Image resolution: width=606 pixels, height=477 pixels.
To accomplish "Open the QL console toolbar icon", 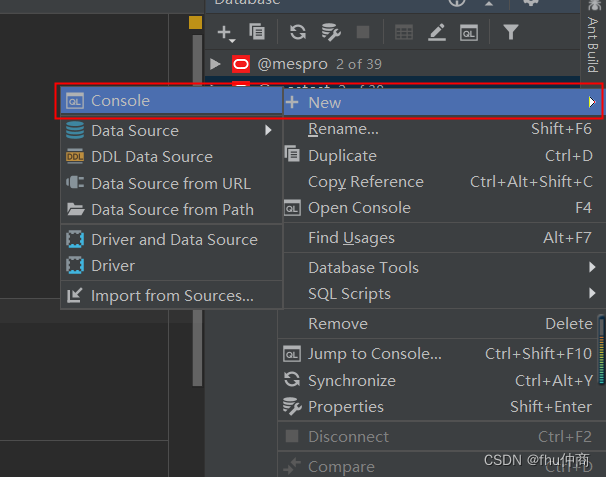I will coord(469,33).
